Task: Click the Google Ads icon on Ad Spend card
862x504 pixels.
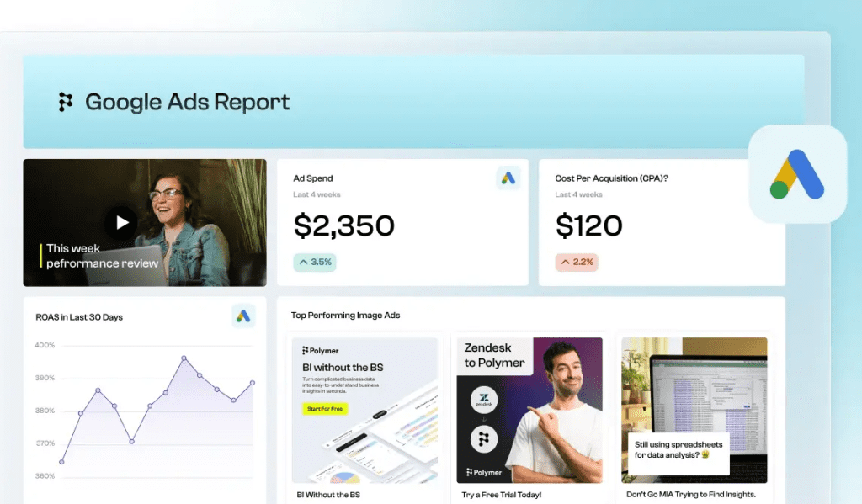Action: [x=508, y=178]
